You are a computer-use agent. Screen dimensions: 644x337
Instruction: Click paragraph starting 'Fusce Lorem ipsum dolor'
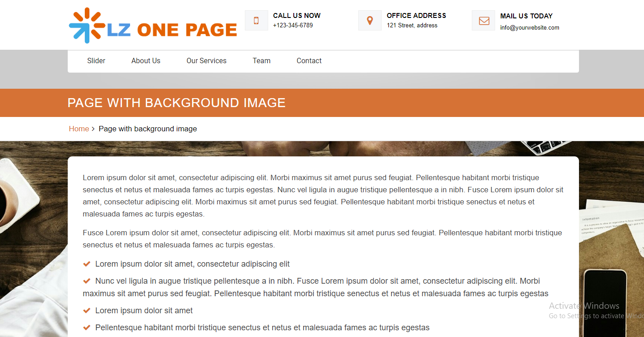[322, 239]
